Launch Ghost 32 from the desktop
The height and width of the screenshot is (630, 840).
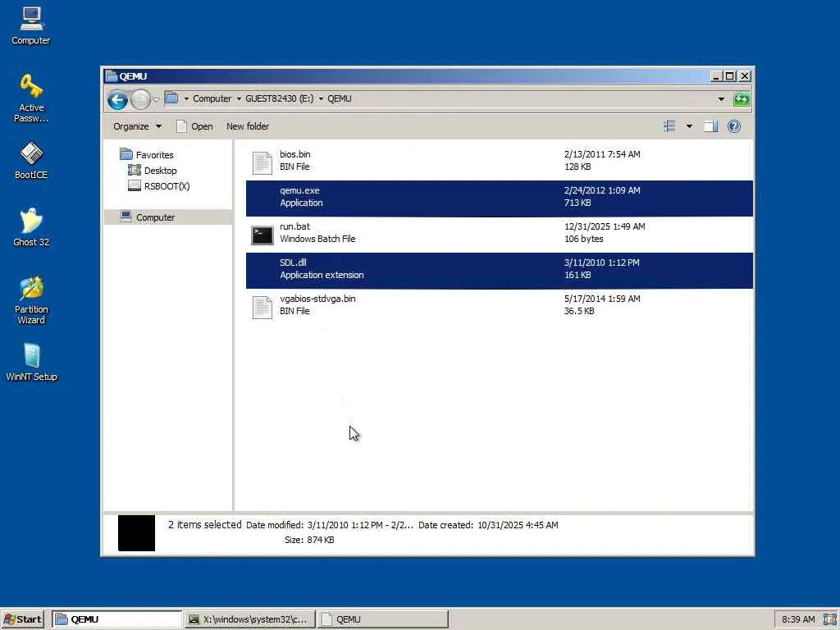click(x=31, y=227)
